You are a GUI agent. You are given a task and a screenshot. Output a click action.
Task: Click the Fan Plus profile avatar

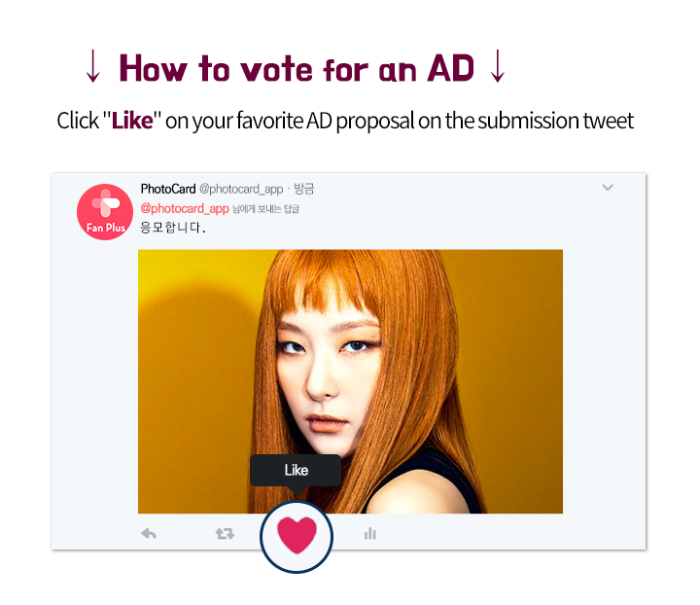pyautogui.click(x=105, y=212)
